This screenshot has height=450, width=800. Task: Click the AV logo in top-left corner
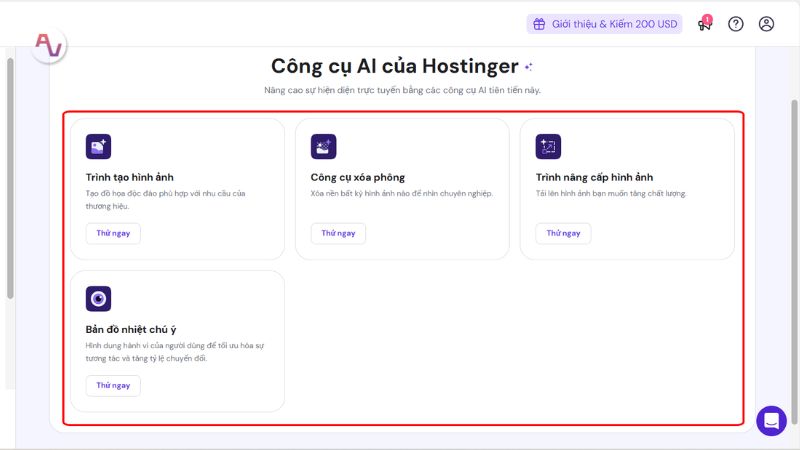49,45
